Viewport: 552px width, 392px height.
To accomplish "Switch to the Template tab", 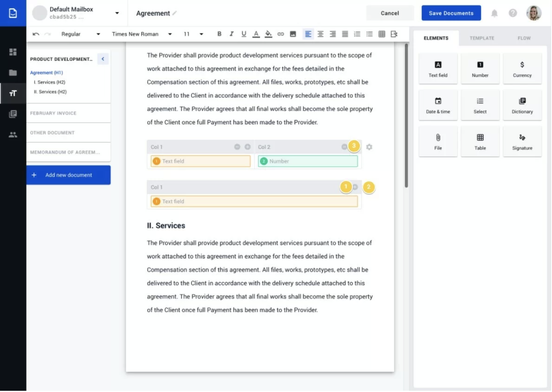I will click(482, 38).
